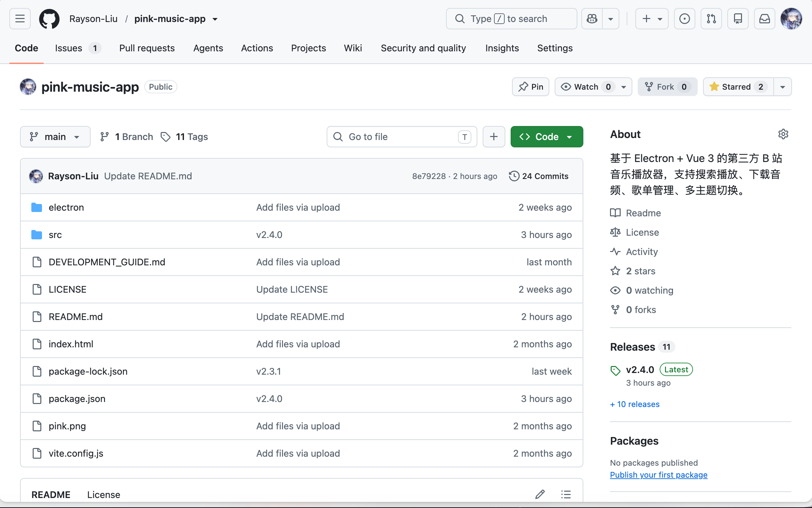
Task: Open the notifications inbox icon
Action: [764, 19]
